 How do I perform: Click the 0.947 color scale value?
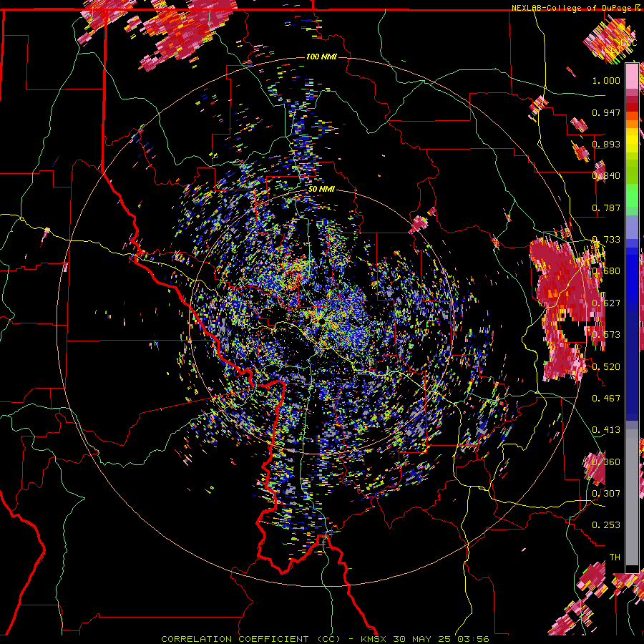click(x=606, y=112)
